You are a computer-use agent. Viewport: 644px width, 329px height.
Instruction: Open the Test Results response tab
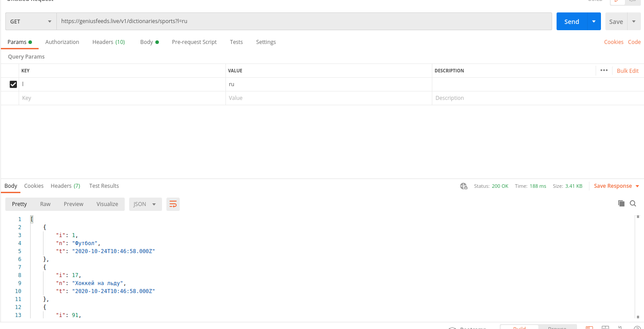[x=104, y=186]
